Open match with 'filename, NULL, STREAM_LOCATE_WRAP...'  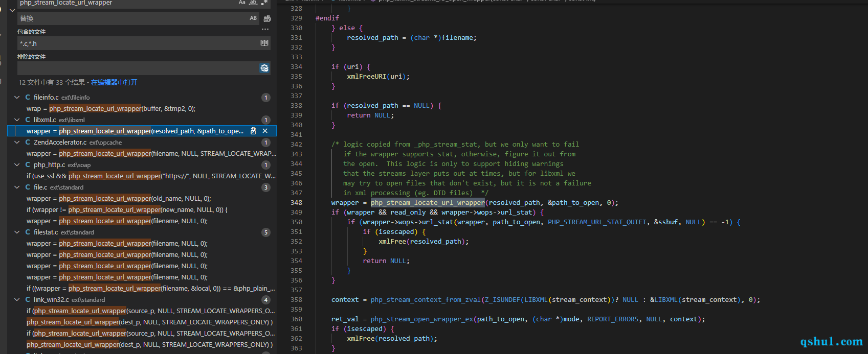click(x=151, y=153)
